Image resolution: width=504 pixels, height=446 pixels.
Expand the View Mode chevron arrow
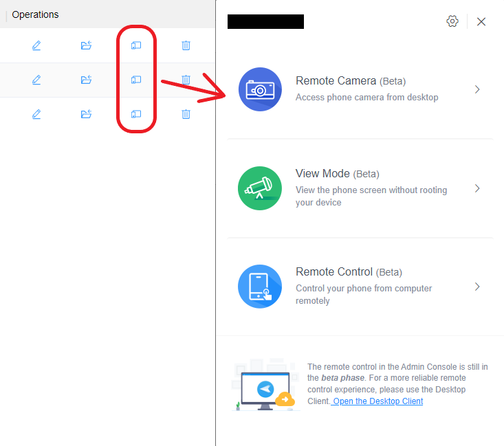coord(477,188)
